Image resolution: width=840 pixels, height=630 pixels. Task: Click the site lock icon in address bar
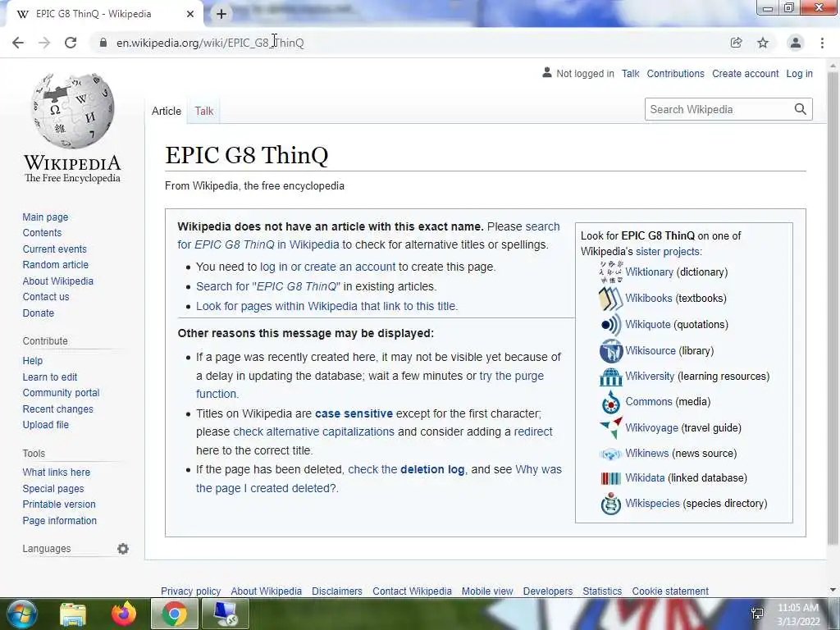103,43
